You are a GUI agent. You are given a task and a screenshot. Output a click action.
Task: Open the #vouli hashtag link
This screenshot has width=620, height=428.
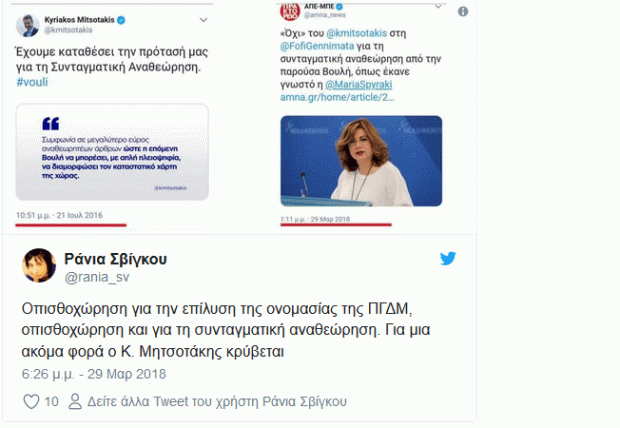32,82
